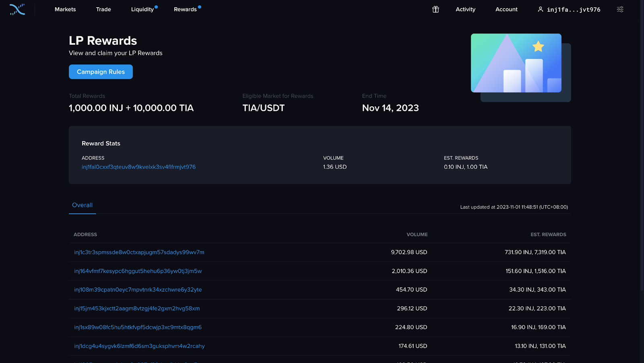
Task: Click the user profile icon beside wallet address
Action: click(541, 9)
